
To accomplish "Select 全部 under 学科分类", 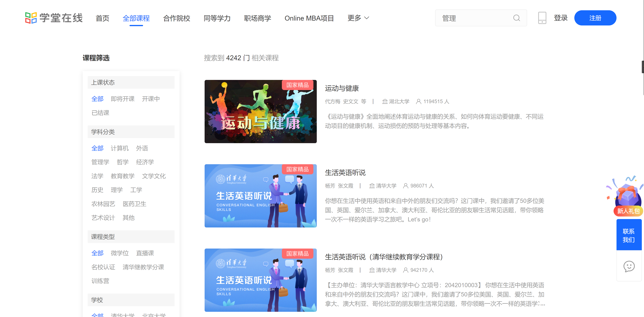I will (97, 148).
